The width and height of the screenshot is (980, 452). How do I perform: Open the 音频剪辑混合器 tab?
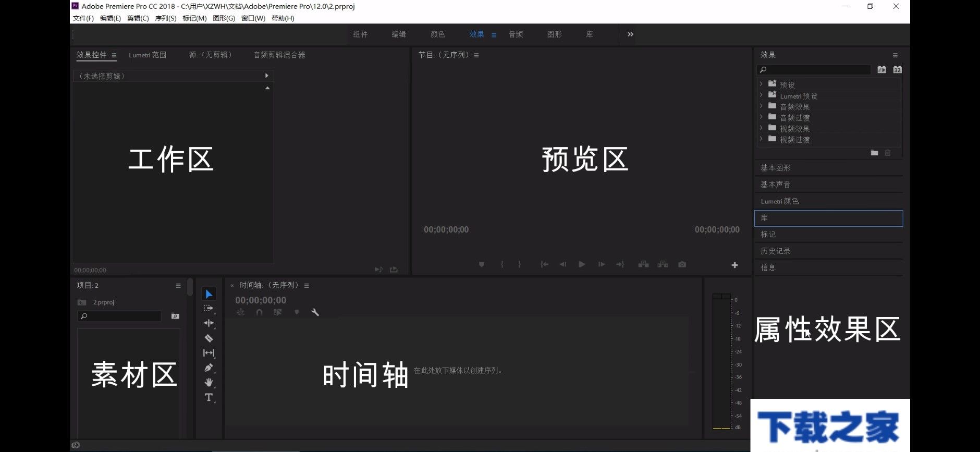pyautogui.click(x=279, y=55)
